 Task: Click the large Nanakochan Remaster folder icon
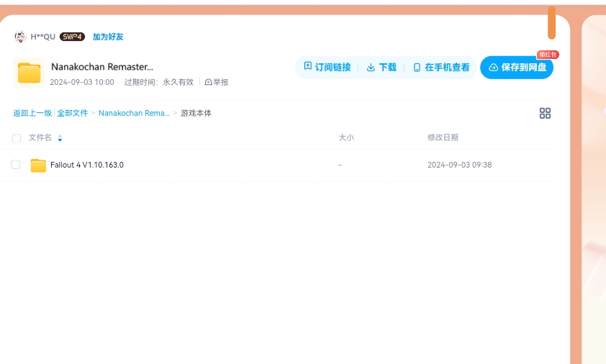pos(30,73)
